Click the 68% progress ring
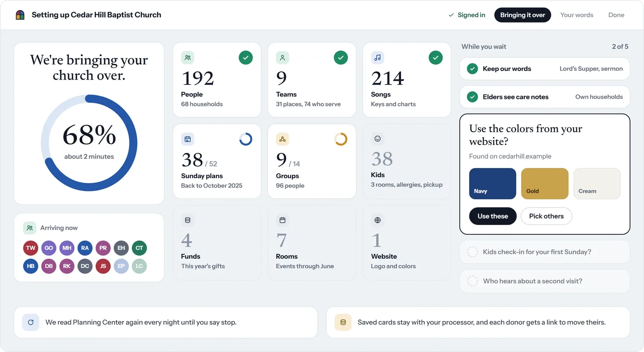This screenshot has height=352, width=644. tap(89, 143)
